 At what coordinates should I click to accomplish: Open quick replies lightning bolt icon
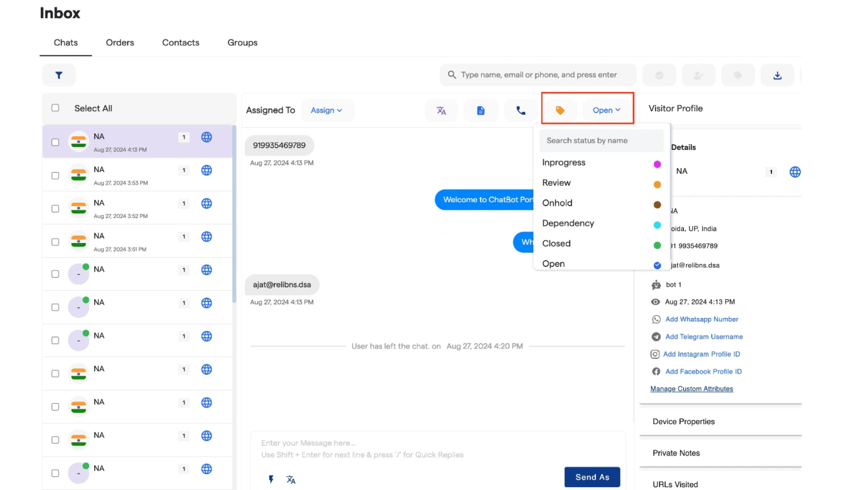(x=271, y=479)
